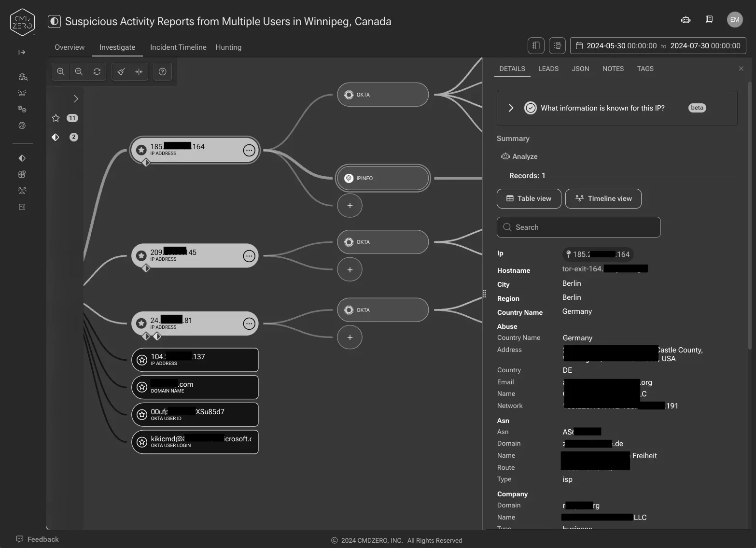Open the Hunting tab
This screenshot has height=548, width=756.
coord(228,47)
